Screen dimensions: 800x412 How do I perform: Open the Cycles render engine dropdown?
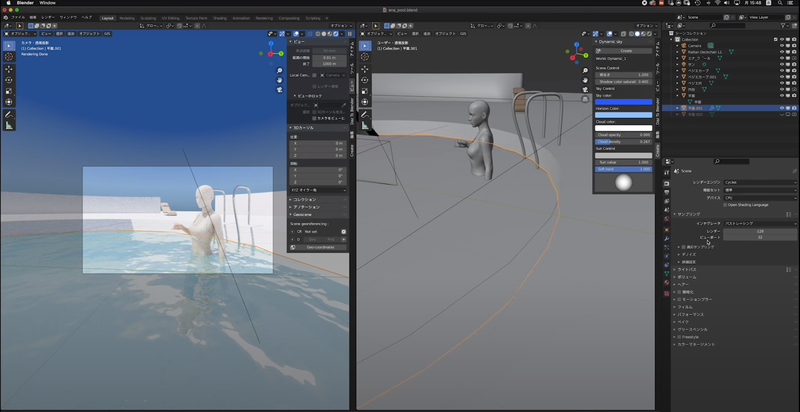tap(760, 182)
